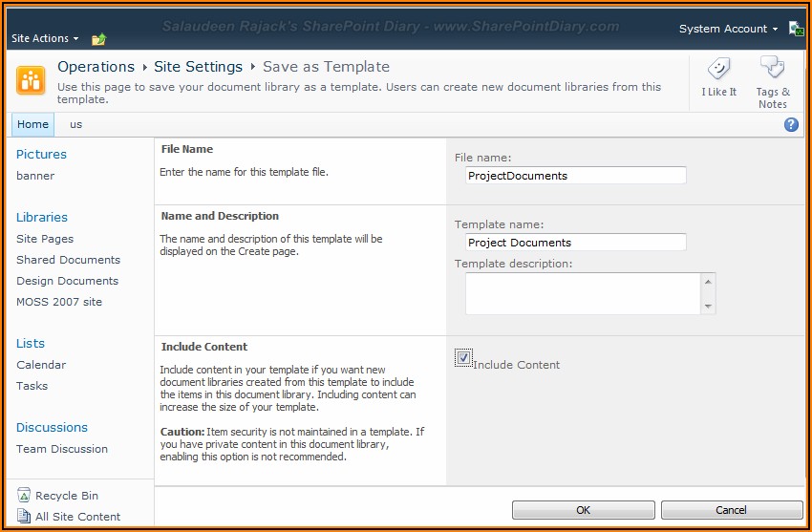Screen dimensions: 812x532
Task: Click the All Site Content icon
Action: (24, 517)
